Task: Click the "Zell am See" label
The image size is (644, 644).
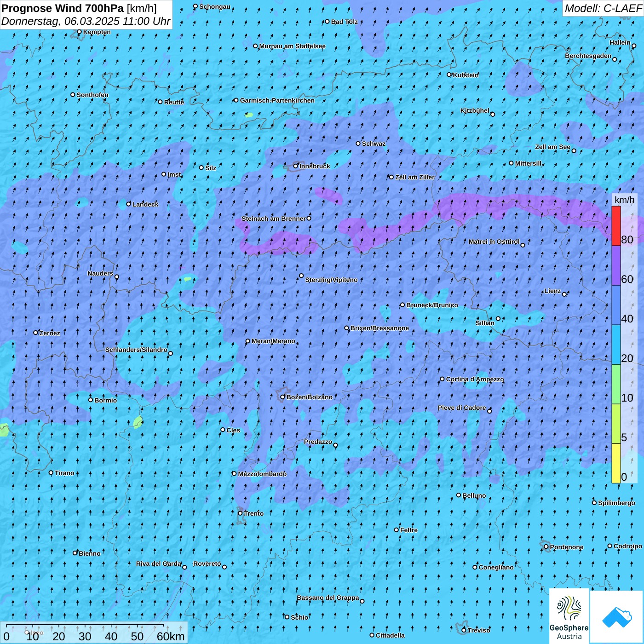Action: [552, 147]
